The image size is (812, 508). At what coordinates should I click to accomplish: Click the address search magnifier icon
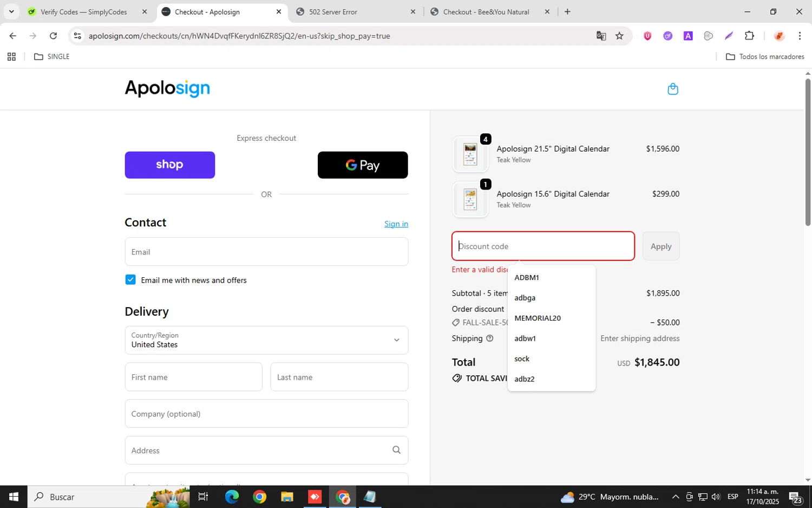point(396,450)
